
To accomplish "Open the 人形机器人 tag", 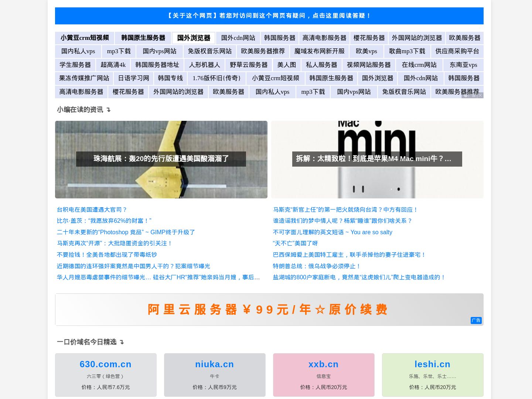I will click(x=205, y=65).
